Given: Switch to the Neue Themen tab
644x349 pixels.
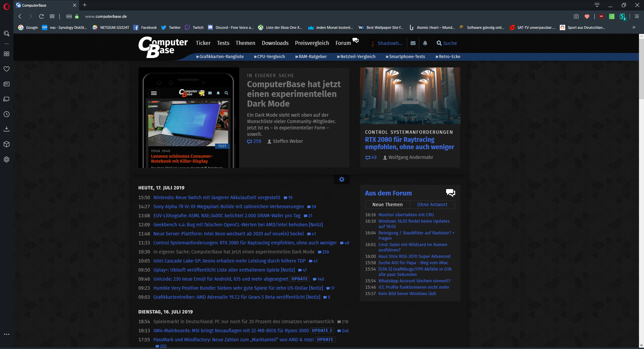Looking at the screenshot, I should [x=387, y=205].
